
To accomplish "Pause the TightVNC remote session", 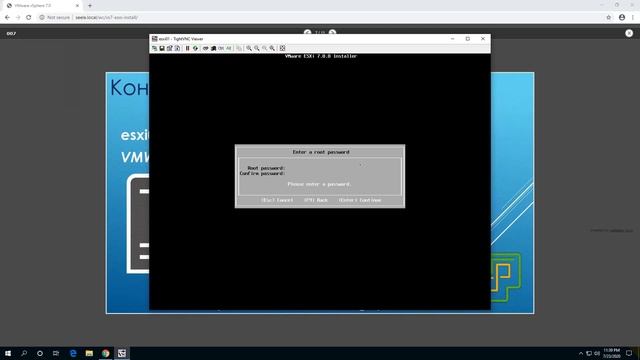I will tap(187, 48).
